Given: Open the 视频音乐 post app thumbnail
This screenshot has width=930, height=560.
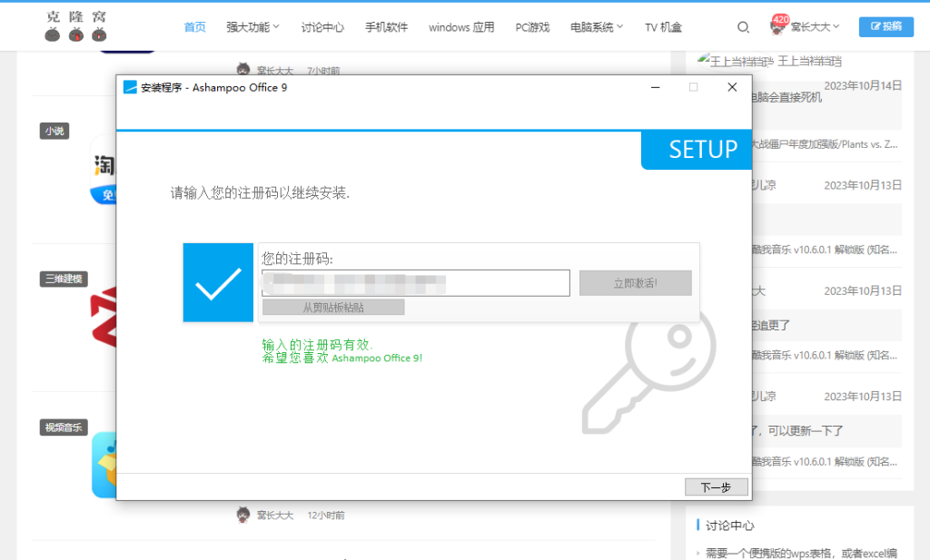Looking at the screenshot, I should 104,466.
